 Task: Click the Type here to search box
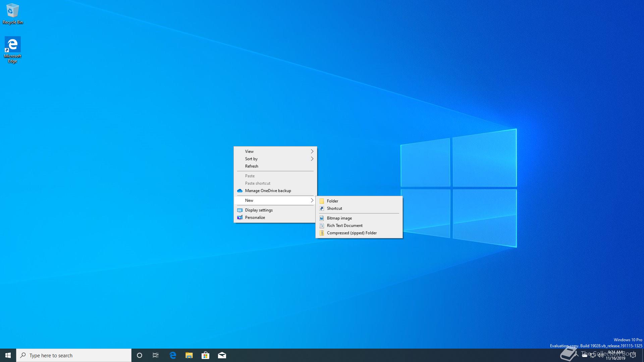click(74, 355)
